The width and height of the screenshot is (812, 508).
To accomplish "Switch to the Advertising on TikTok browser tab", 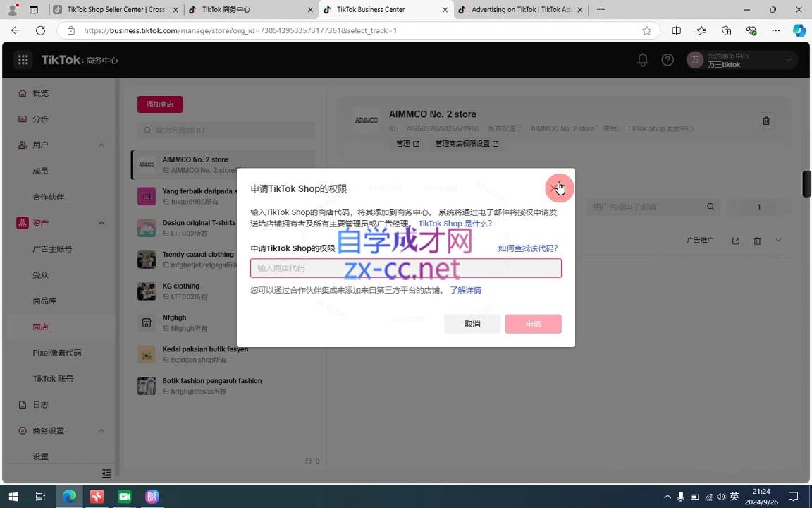I will point(519,10).
